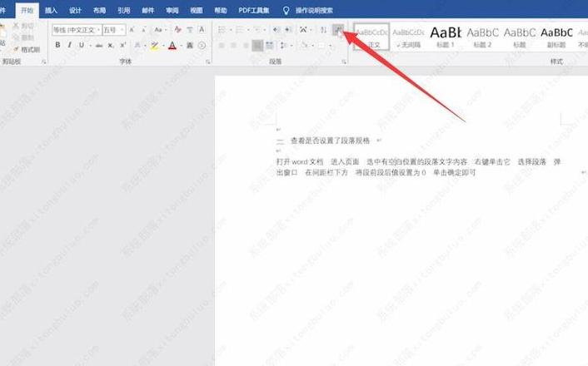Click the decrease indent icon
The height and width of the screenshot is (366, 588).
(x=277, y=30)
